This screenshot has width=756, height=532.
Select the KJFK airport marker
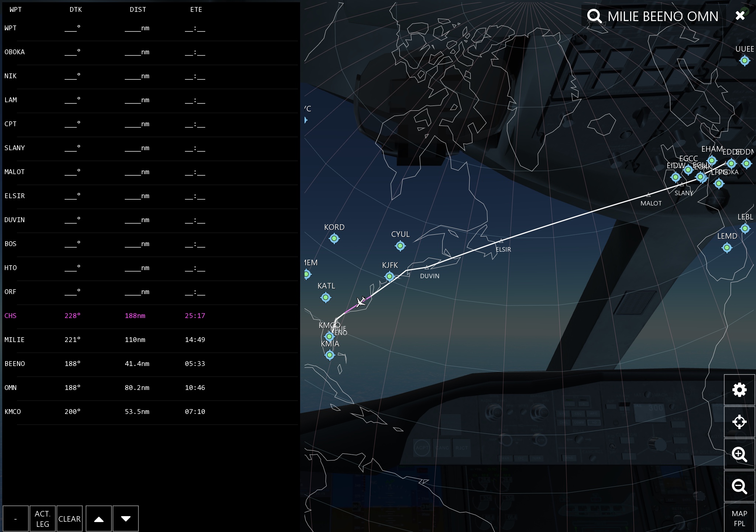pyautogui.click(x=389, y=276)
